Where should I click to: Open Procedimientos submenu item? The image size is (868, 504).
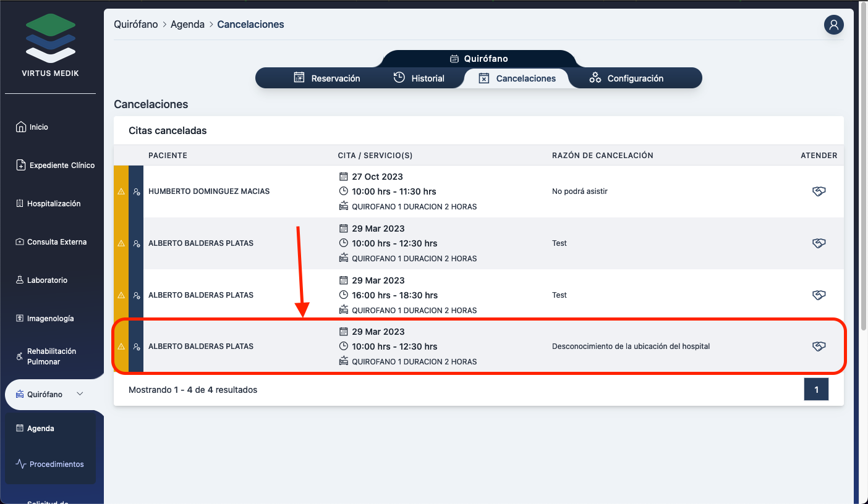56,464
